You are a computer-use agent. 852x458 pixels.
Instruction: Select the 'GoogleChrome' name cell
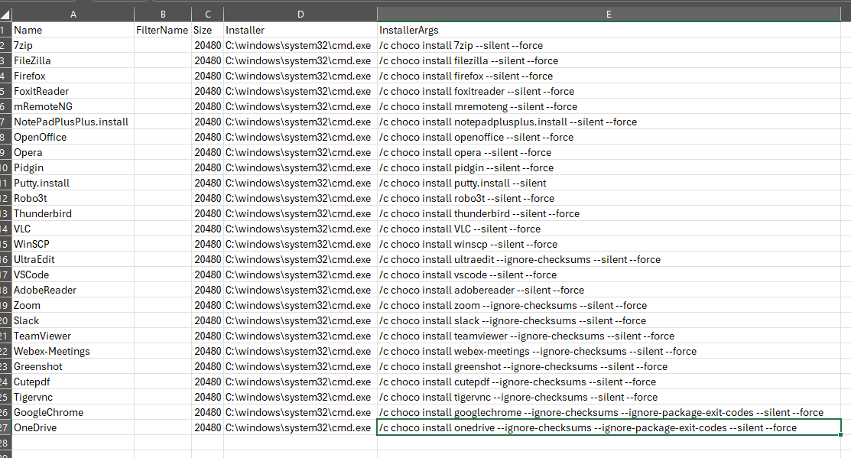[x=73, y=412]
